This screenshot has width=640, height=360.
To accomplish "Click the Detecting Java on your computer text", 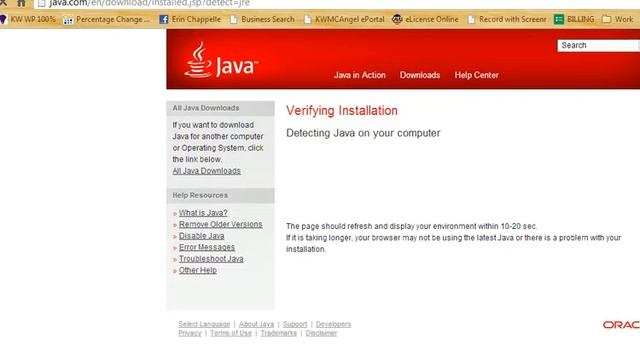I will (363, 133).
